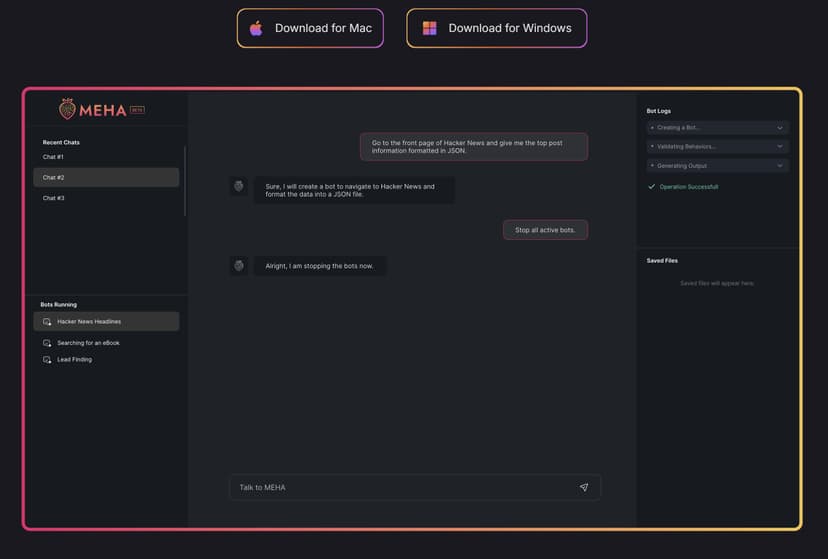Click the Windows logo icon
The height and width of the screenshot is (559, 828).
click(429, 28)
